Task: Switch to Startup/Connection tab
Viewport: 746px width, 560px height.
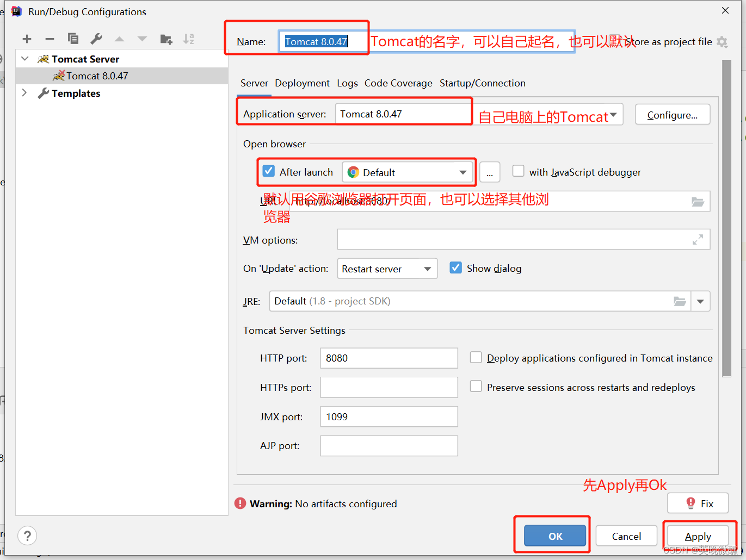Action: (x=483, y=83)
